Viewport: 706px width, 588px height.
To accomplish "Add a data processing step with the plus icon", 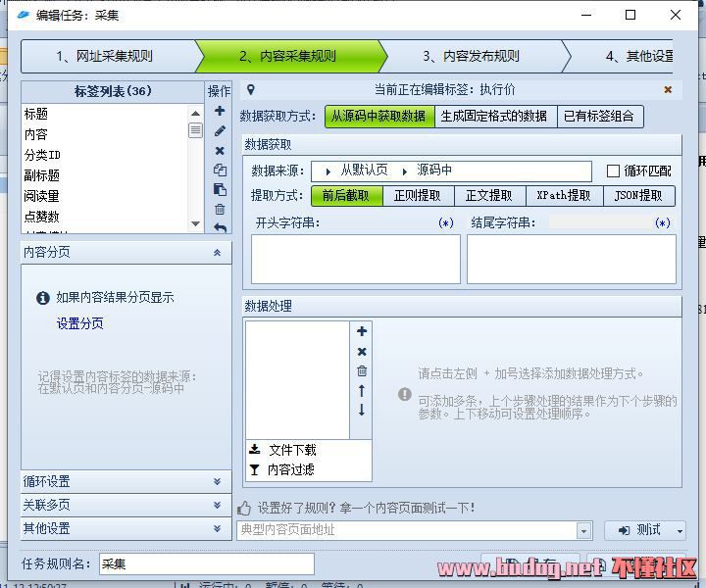I will coord(362,331).
